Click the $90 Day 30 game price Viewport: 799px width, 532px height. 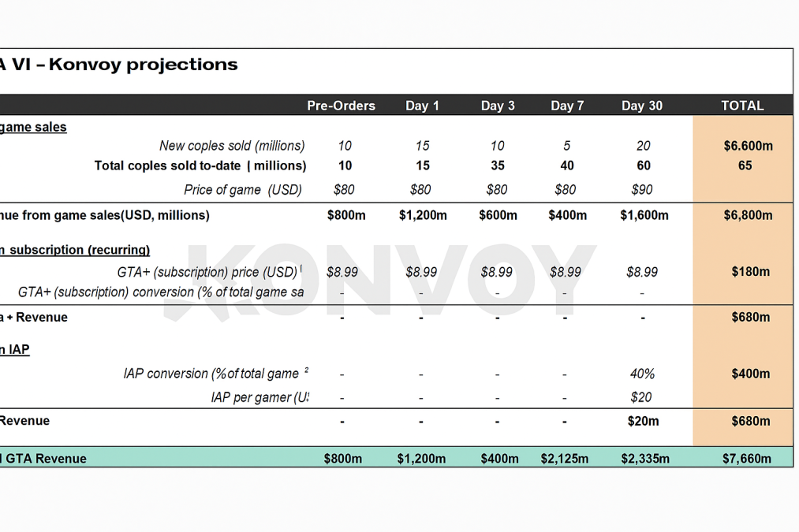(x=643, y=189)
